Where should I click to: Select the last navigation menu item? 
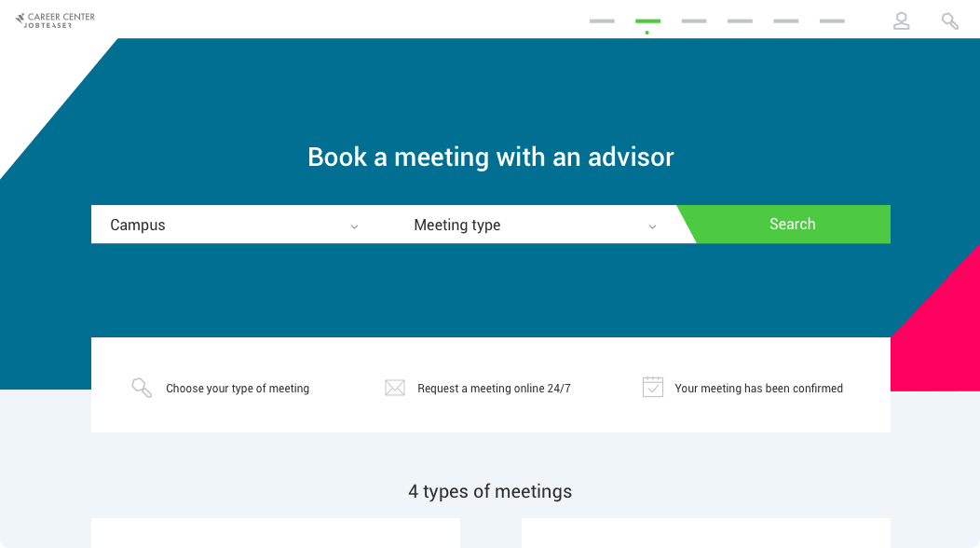point(832,21)
